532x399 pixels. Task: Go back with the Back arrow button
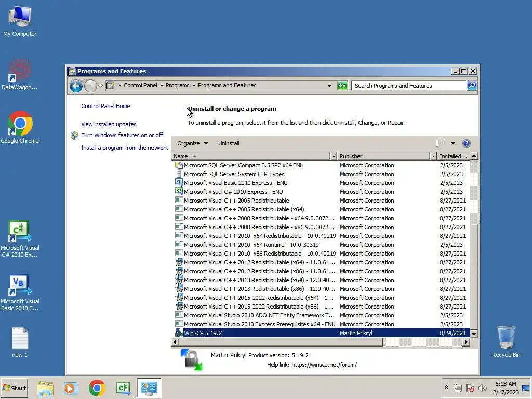click(76, 86)
